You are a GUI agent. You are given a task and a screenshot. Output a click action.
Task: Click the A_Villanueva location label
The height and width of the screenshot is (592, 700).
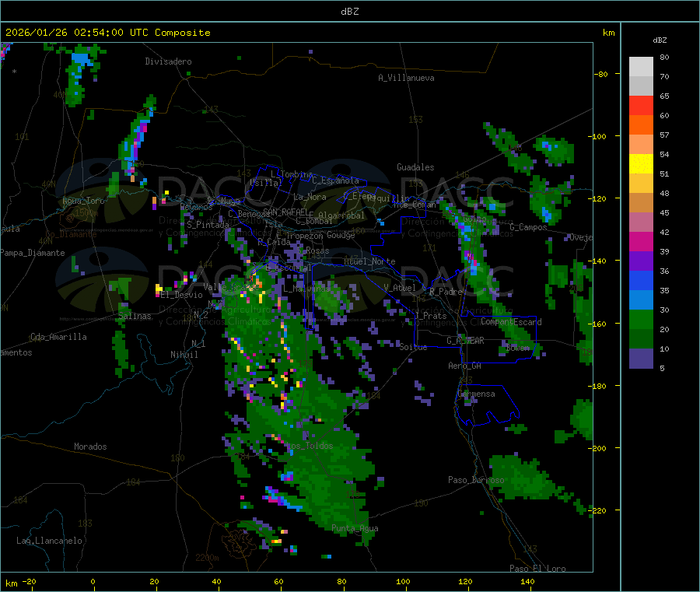click(406, 78)
